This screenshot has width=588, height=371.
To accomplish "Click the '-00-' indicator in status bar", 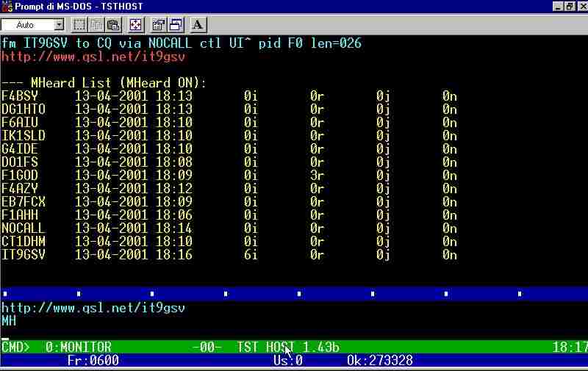I will 207,347.
